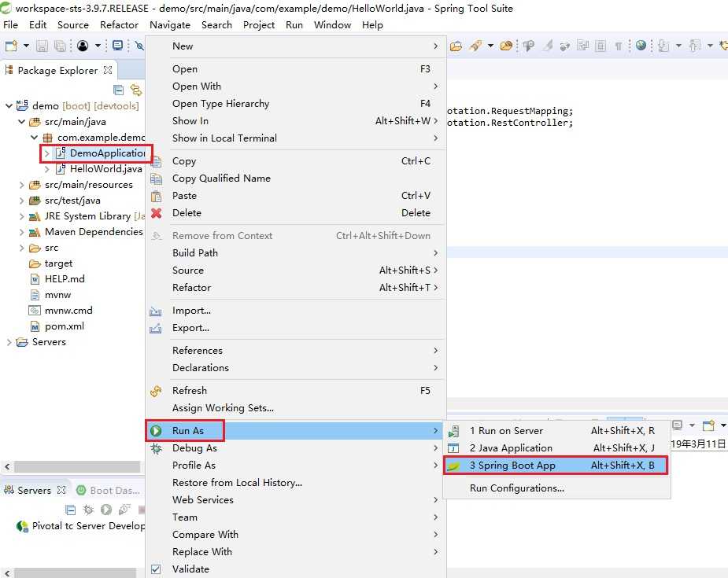This screenshot has width=728, height=578.
Task: Click the Open Type folder toolbar icon
Action: pyautogui.click(x=456, y=46)
